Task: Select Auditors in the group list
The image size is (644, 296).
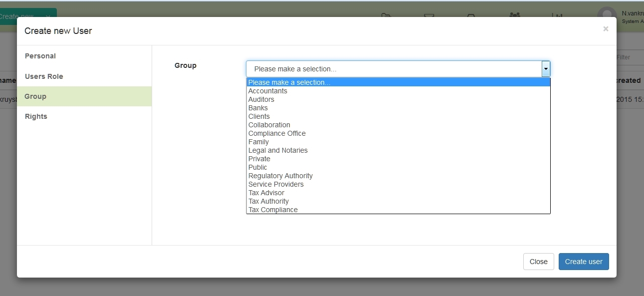Action: coord(261,99)
